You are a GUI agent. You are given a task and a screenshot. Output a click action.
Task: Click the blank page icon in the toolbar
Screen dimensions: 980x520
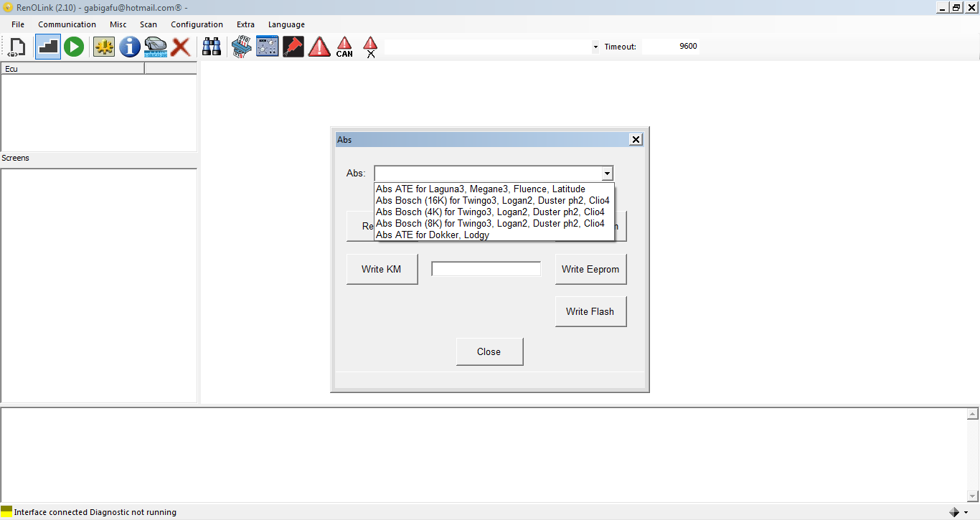click(17, 47)
